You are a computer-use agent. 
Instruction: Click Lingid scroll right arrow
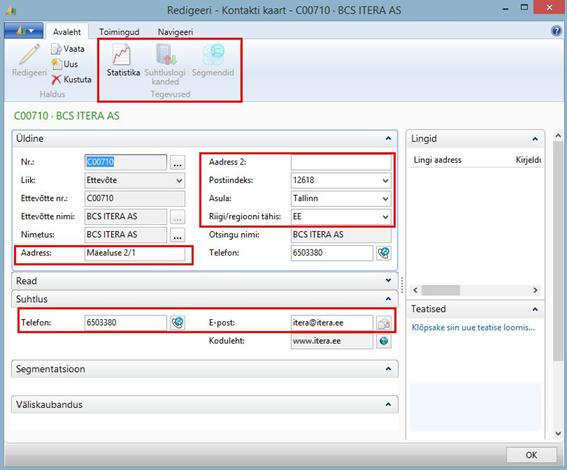(x=535, y=290)
